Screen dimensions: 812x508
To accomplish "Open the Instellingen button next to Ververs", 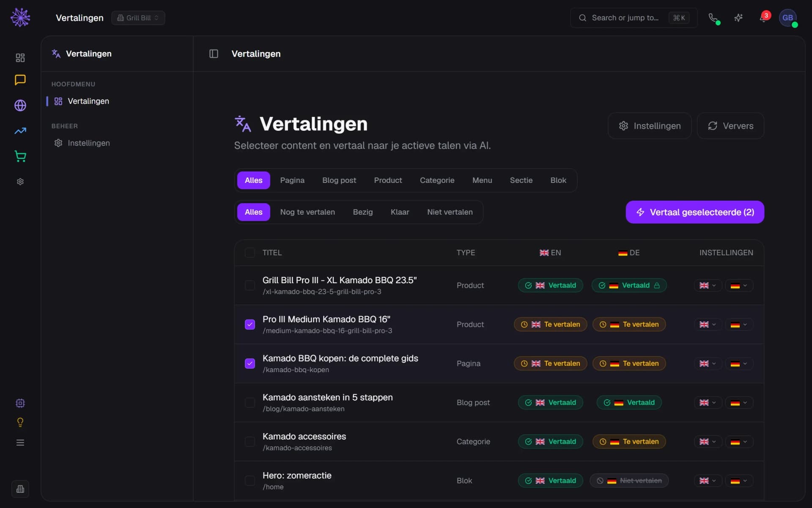I will point(650,126).
